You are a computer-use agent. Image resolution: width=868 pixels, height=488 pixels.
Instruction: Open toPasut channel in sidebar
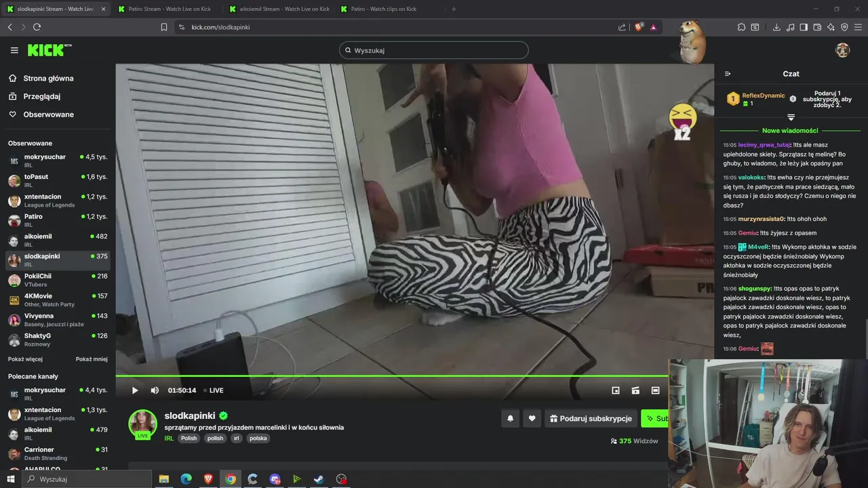coord(58,180)
